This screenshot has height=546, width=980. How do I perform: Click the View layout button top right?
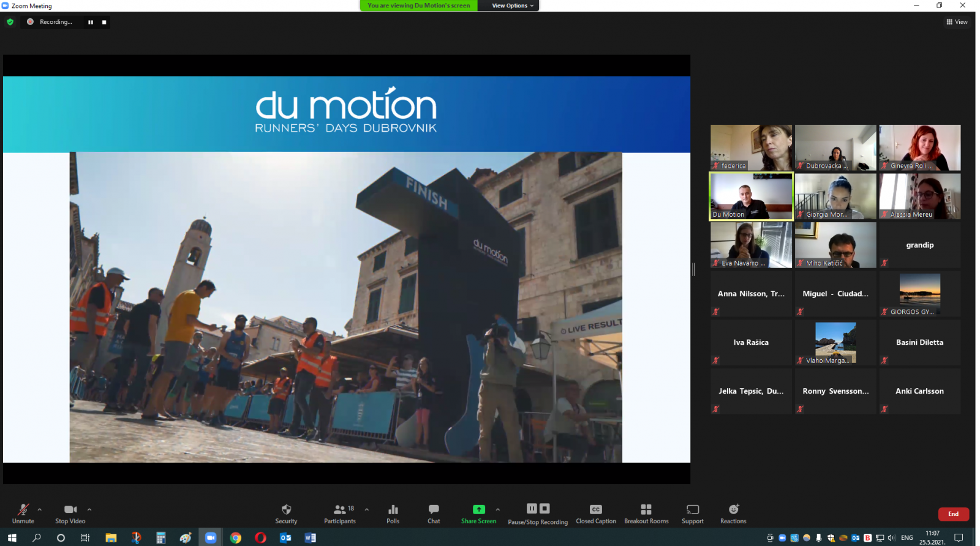coord(957,22)
